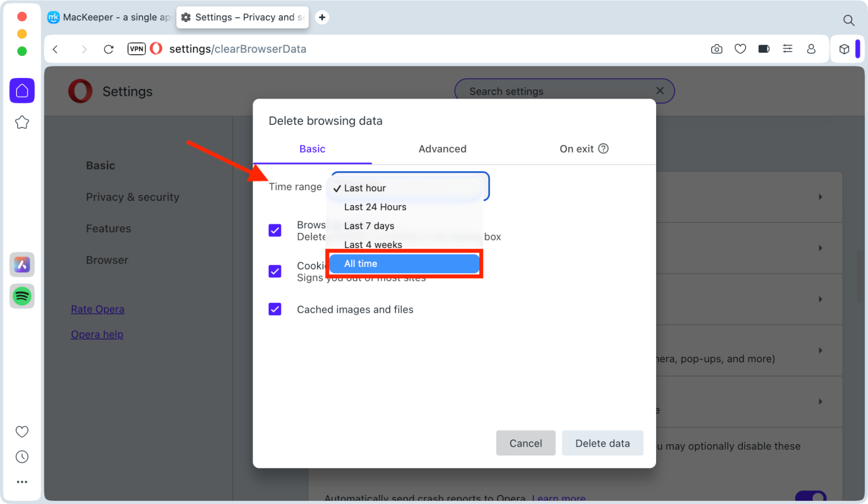Take a snapshot with the camera icon
The image size is (868, 504).
[716, 49]
